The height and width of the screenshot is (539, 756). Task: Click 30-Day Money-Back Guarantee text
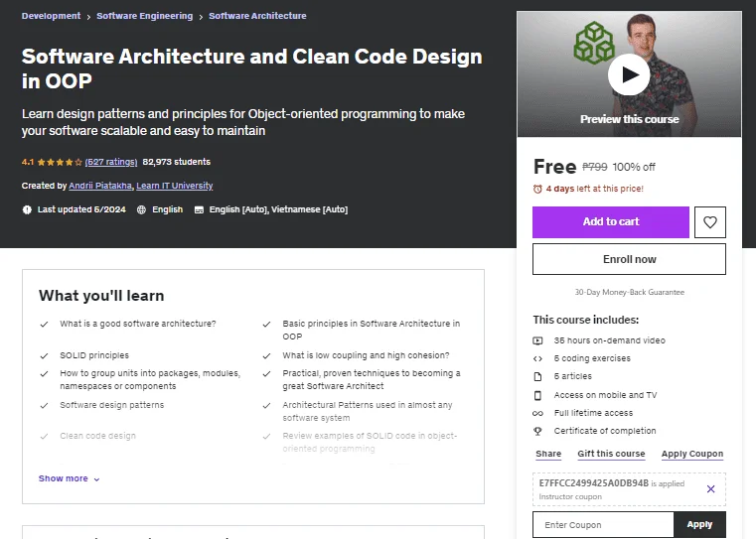629,292
